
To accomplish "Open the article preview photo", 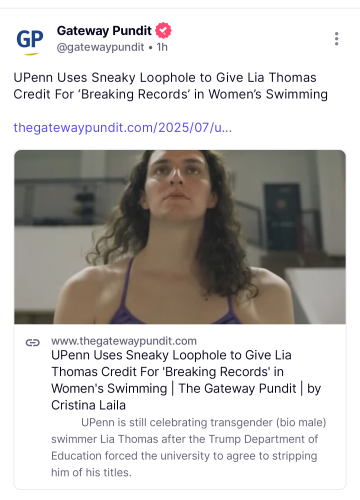I will pos(180,237).
